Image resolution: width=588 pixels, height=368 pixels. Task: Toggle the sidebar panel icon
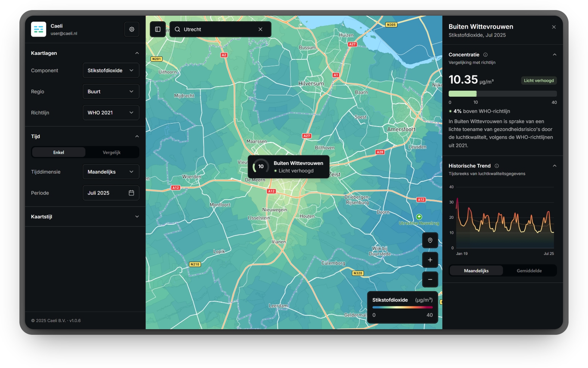pyautogui.click(x=158, y=29)
